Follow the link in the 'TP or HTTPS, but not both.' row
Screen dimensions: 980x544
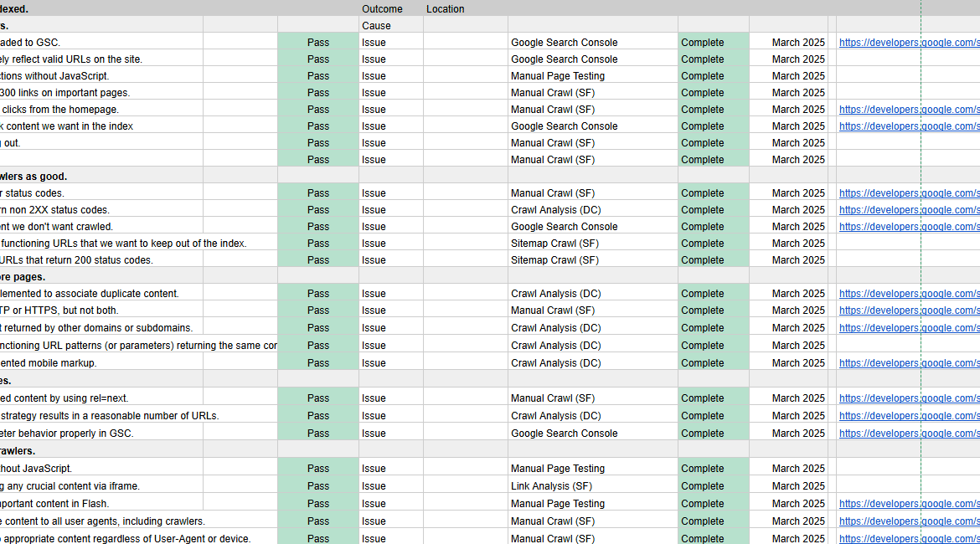pyautogui.click(x=910, y=310)
